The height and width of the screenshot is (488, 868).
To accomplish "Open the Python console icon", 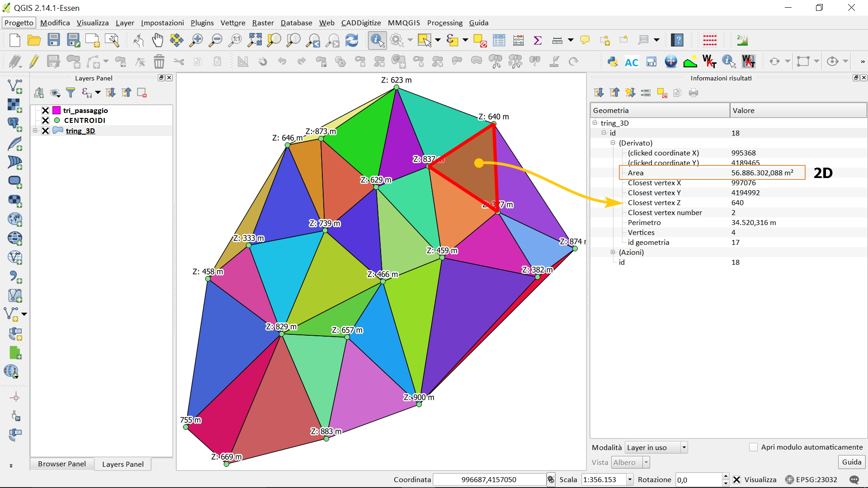I will (613, 61).
